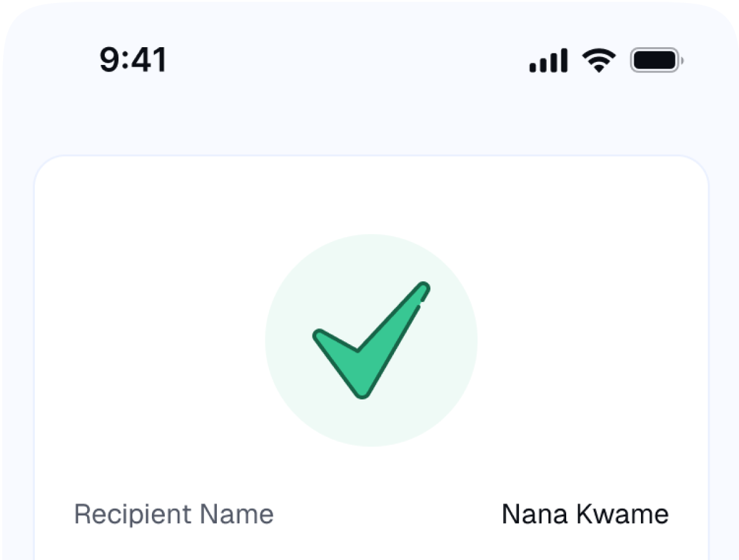Tap the first name "Nana"
Screen dimensions: 739x560
pos(530,514)
